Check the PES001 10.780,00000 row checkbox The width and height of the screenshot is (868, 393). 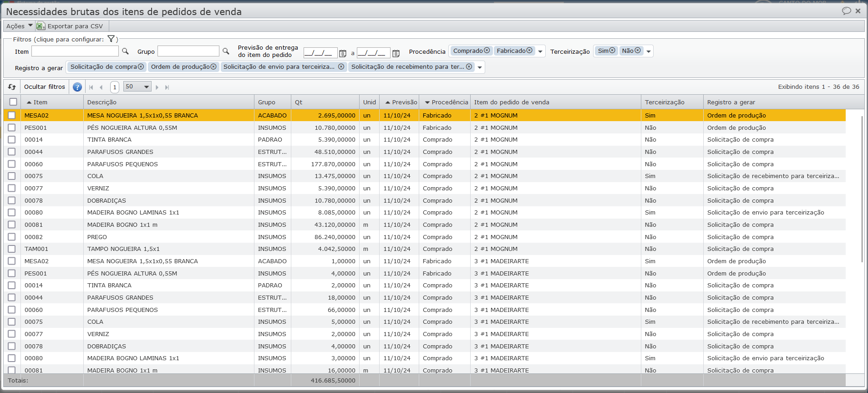point(12,128)
